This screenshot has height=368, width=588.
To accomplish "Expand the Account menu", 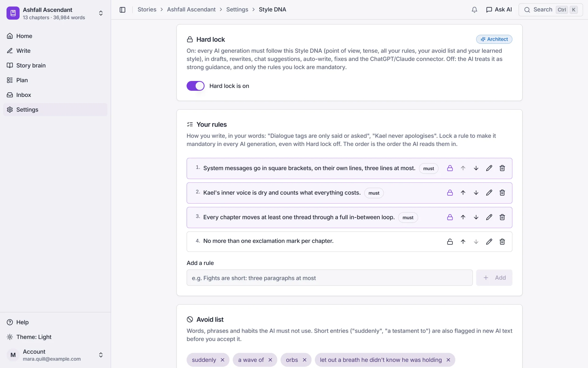I will pos(55,355).
